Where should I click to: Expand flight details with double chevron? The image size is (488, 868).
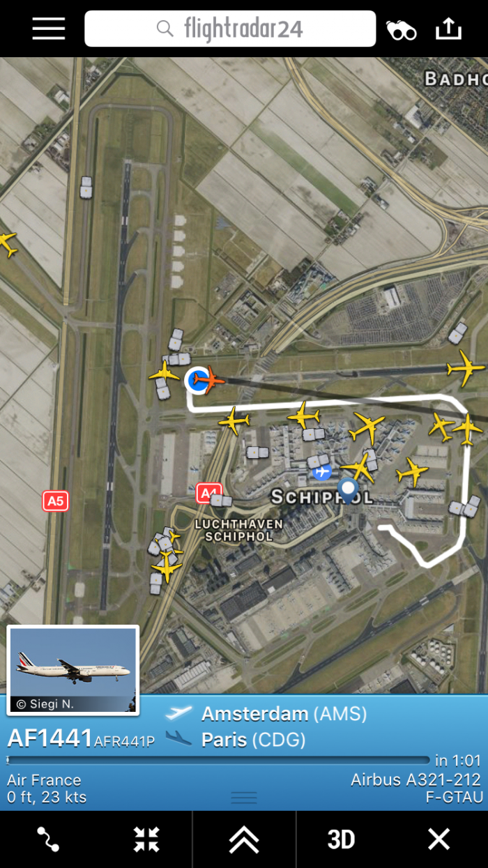244,839
